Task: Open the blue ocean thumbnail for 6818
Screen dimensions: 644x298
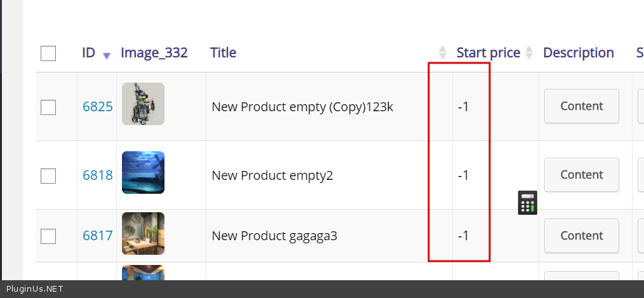Action: pos(143,172)
